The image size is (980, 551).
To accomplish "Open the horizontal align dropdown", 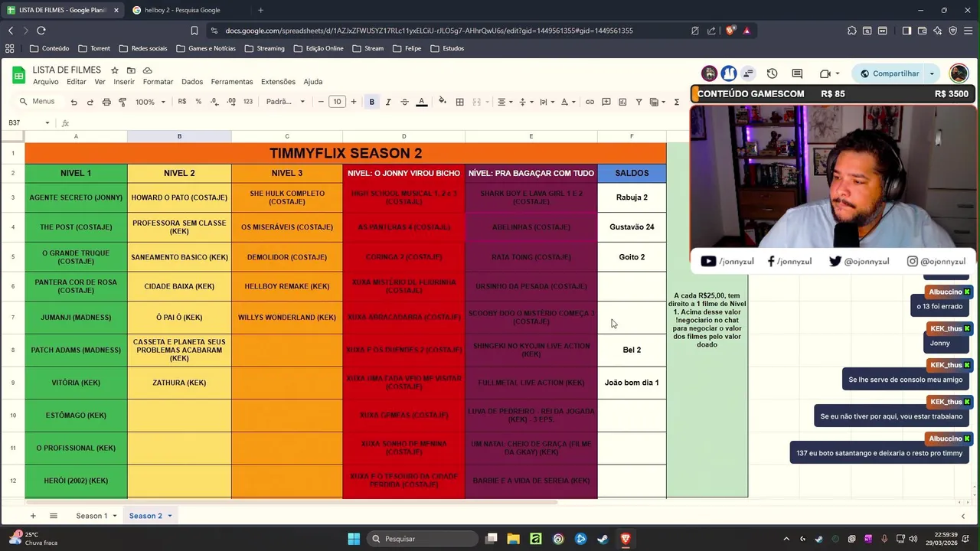I will click(x=505, y=102).
